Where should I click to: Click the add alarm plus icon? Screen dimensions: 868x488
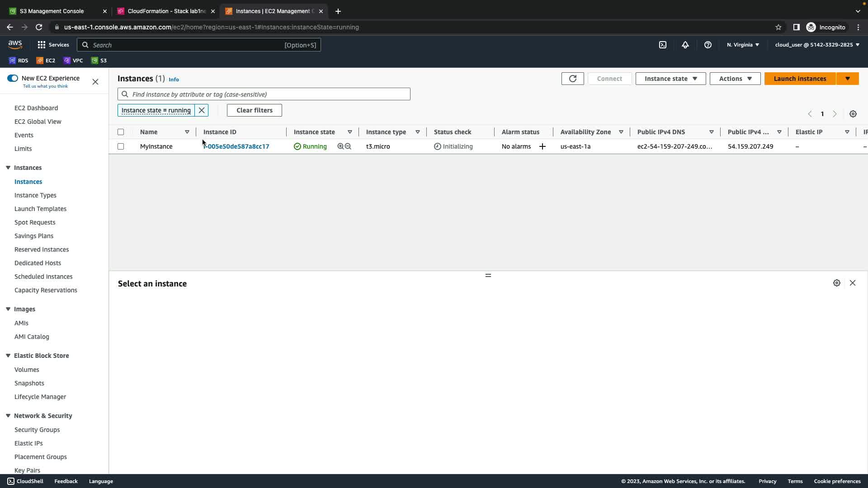click(542, 146)
